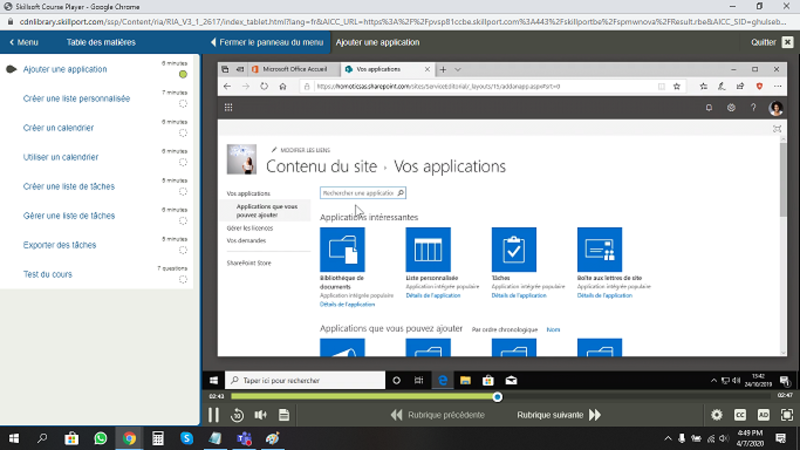Open SharePoint settings gear icon
The width and height of the screenshot is (800, 450).
coord(731,108)
